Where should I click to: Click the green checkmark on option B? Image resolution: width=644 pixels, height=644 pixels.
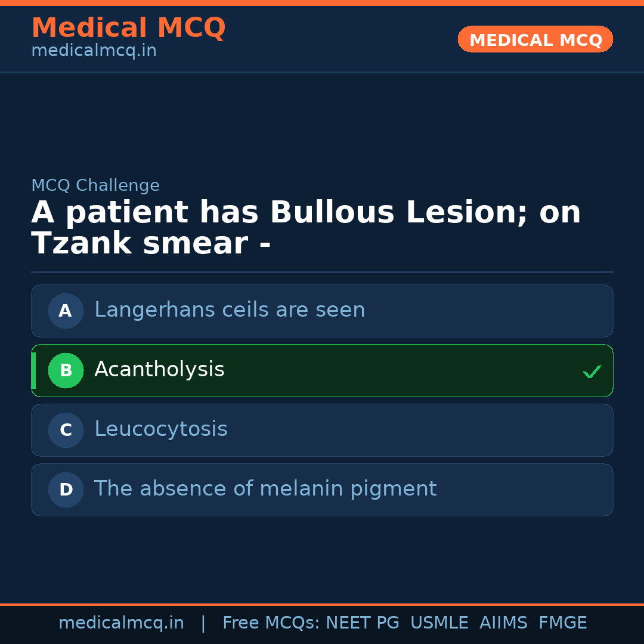coord(592,371)
